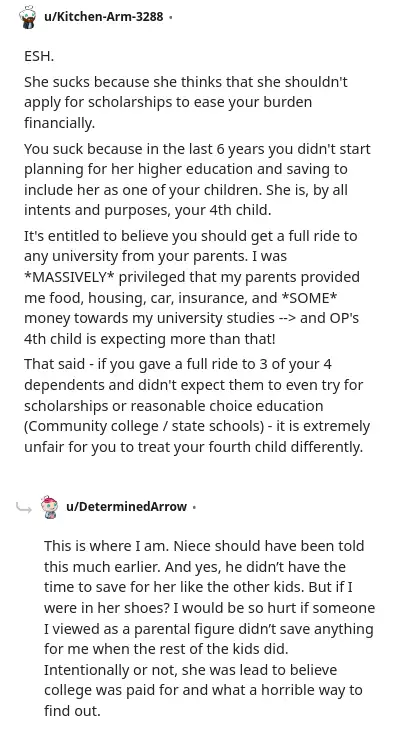Click the dot separator after u/DeterminedArrow
This screenshot has width=400, height=746.
tap(194, 507)
